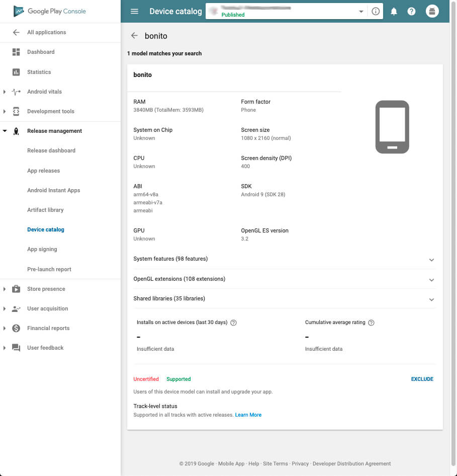The image size is (457, 476).
Task: Open the published app selector dropdown
Action: click(x=360, y=11)
